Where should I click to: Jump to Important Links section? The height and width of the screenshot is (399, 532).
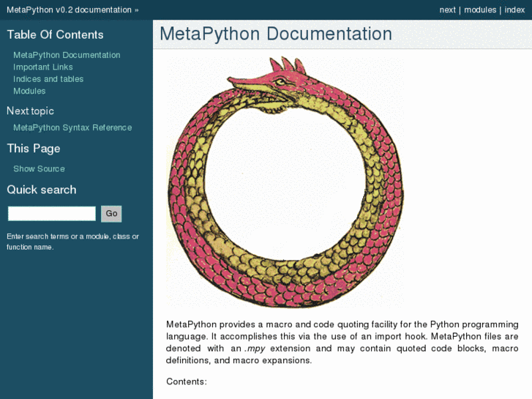tap(42, 67)
